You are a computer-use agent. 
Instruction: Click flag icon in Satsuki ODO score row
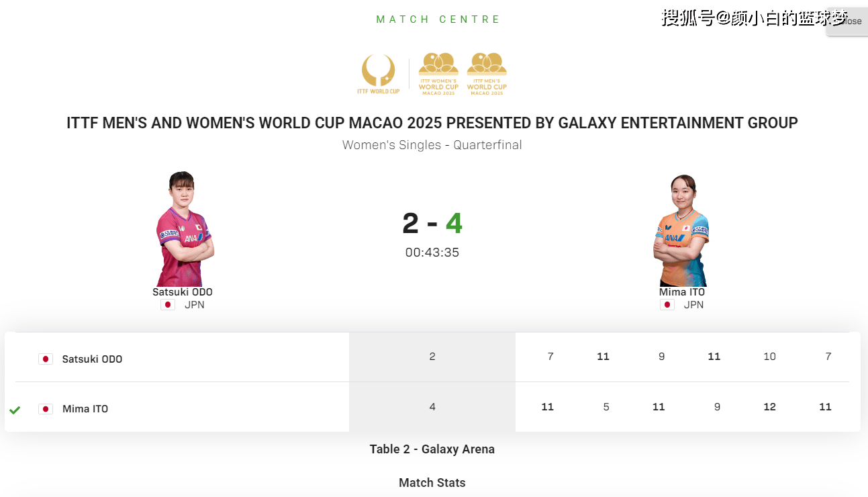[46, 359]
